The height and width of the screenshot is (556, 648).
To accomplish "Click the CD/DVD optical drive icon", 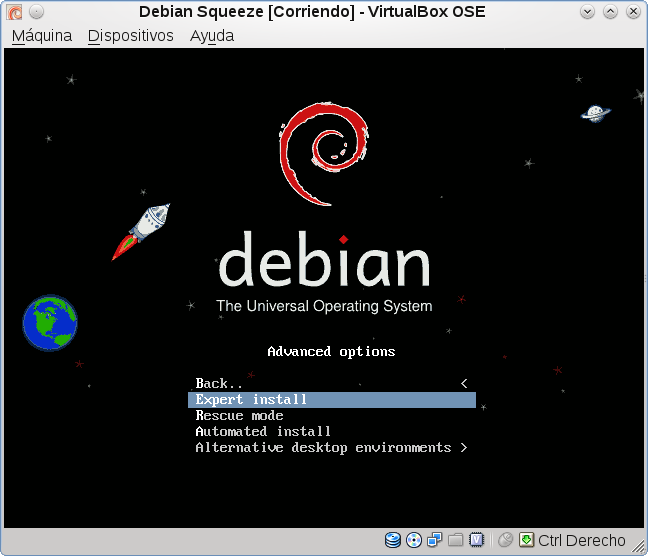I will pos(414,540).
